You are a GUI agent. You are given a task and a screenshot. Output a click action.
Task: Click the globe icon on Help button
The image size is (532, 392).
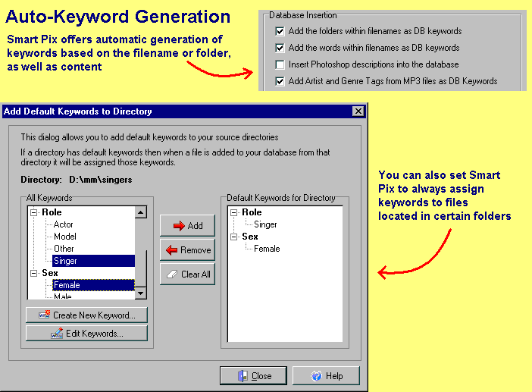pyautogui.click(x=316, y=376)
